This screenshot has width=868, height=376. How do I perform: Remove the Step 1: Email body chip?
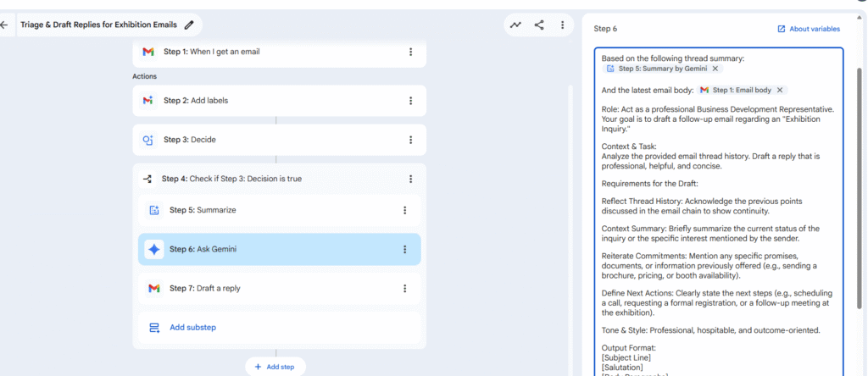point(780,90)
